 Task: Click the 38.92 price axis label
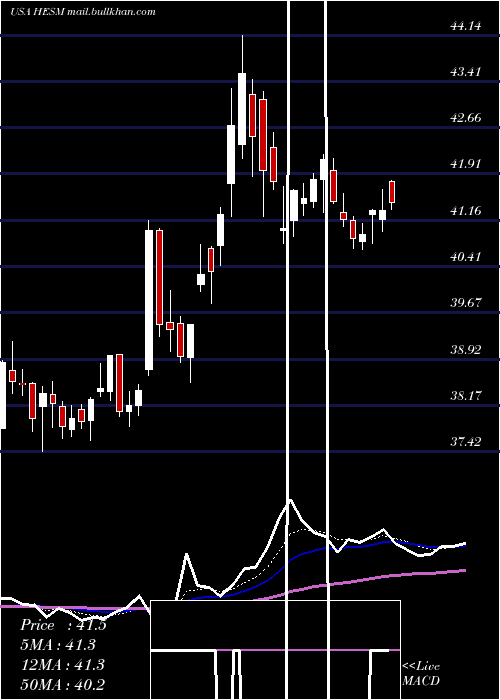[466, 350]
